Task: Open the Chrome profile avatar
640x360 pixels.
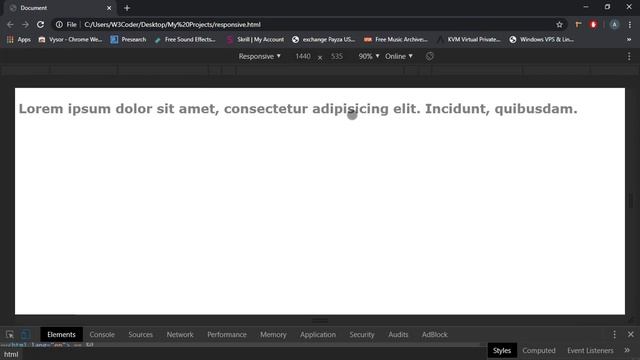Action: [x=614, y=24]
